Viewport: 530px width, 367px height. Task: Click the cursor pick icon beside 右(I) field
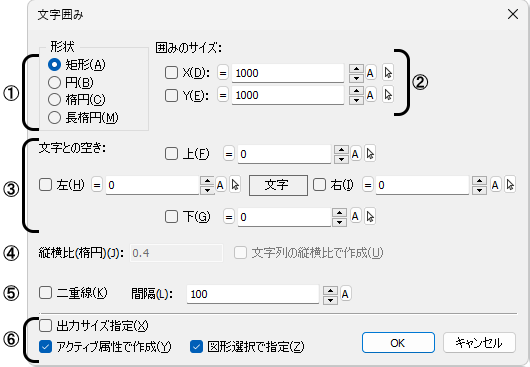tap(510, 185)
